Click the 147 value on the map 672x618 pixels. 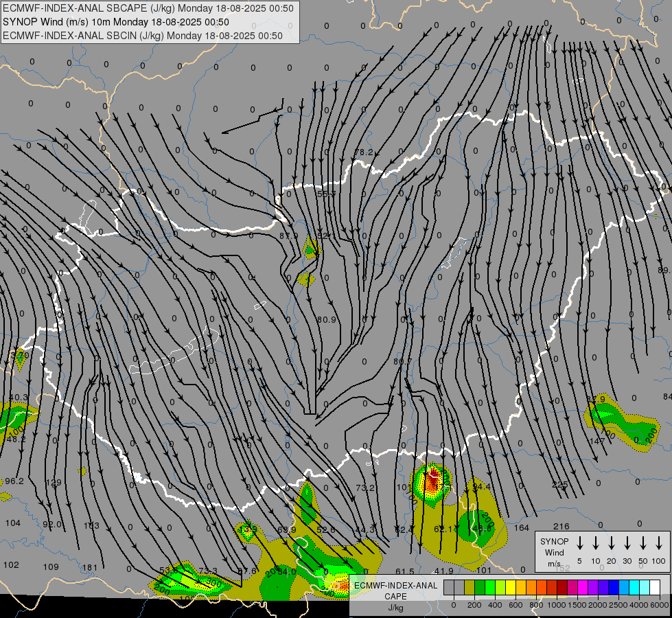click(x=597, y=442)
